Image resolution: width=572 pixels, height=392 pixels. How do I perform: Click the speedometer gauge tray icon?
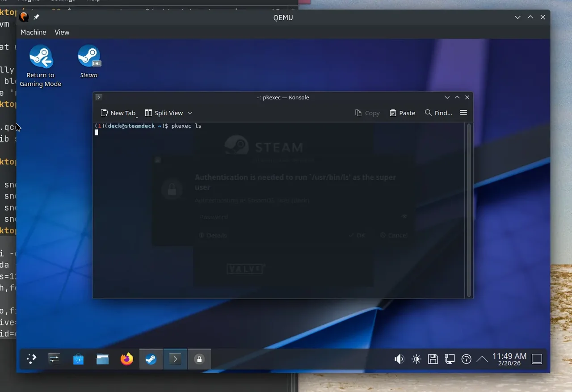coord(466,359)
